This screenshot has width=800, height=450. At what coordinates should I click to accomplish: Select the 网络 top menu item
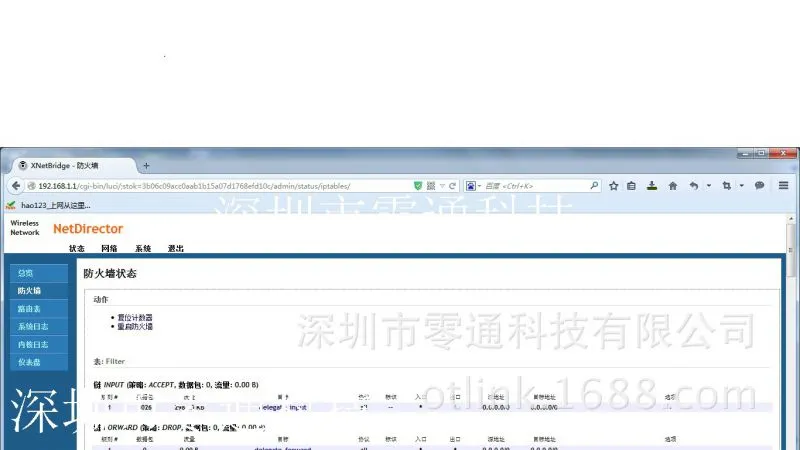(109, 248)
